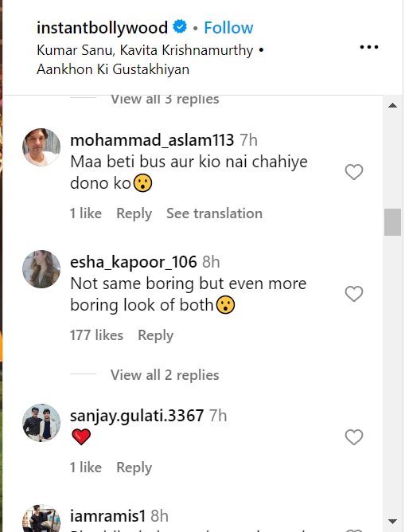Image resolution: width=405 pixels, height=532 pixels.
Task: Click the verified badge next to instantbollywood
Action: pyautogui.click(x=180, y=27)
